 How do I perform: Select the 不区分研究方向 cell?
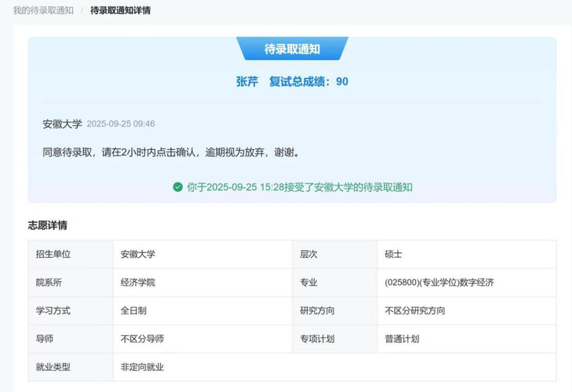pyautogui.click(x=415, y=310)
